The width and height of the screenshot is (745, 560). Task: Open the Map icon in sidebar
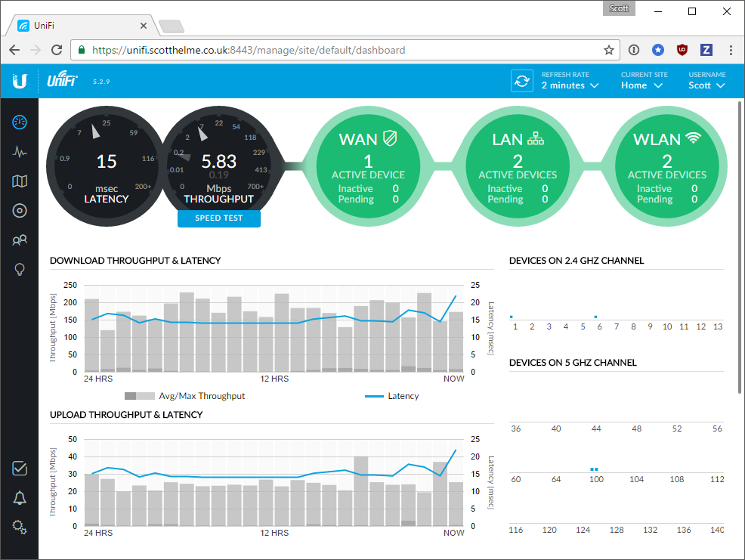point(20,181)
